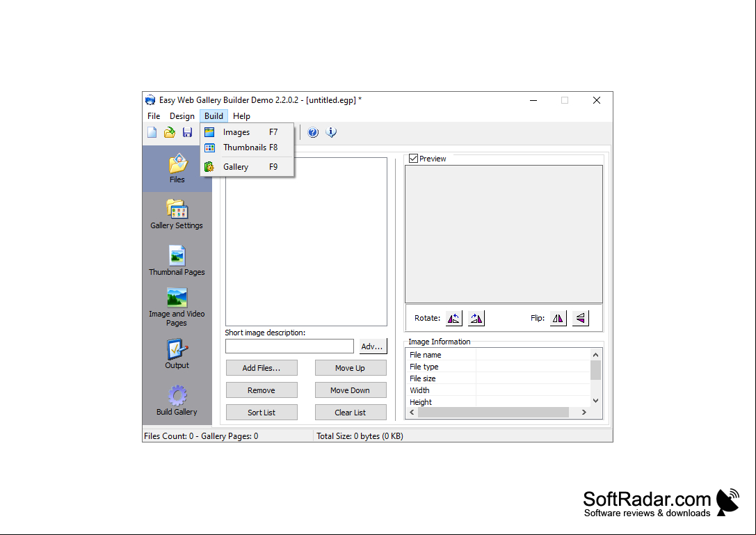756x535 pixels.
Task: Select Image and Video Pages section
Action: [177, 308]
